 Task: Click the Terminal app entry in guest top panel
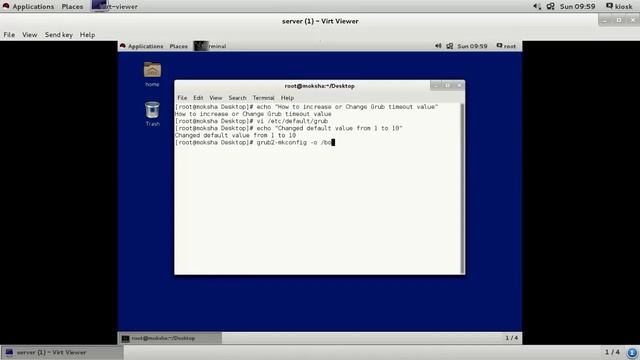pyautogui.click(x=210, y=46)
